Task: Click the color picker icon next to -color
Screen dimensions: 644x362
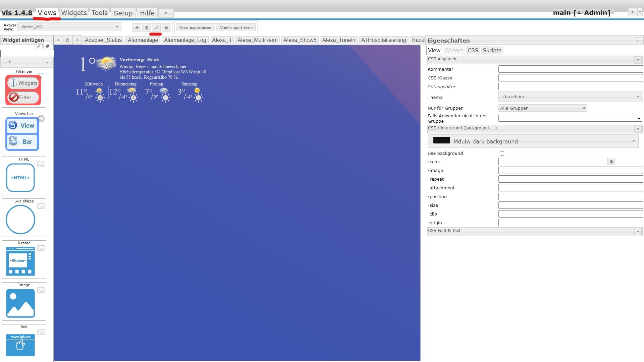Action: (x=611, y=162)
